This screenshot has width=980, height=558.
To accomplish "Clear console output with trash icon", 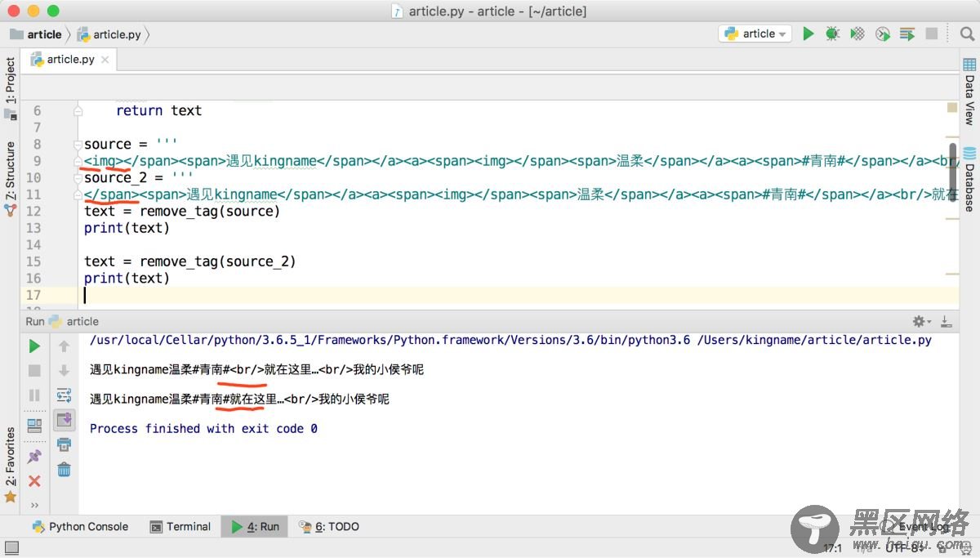I will (64, 470).
